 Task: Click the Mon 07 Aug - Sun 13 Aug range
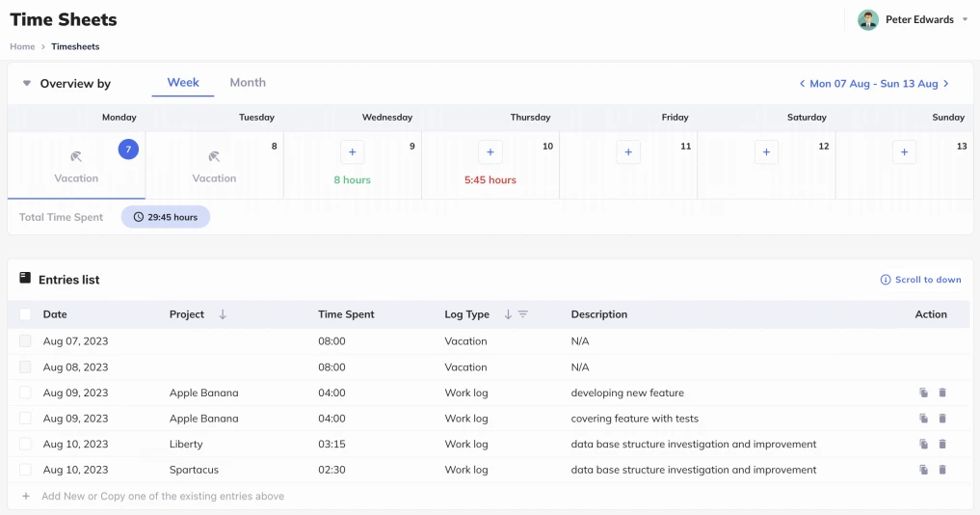pos(874,84)
